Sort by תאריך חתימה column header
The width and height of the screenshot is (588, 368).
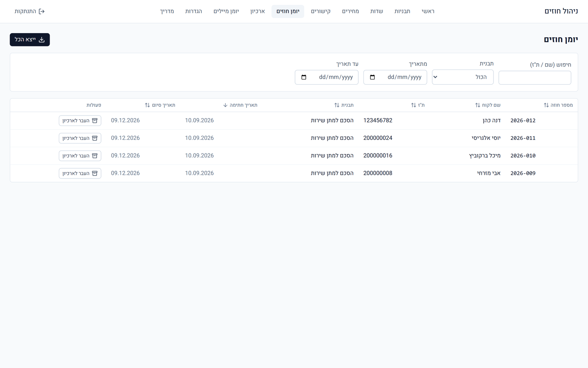240,105
